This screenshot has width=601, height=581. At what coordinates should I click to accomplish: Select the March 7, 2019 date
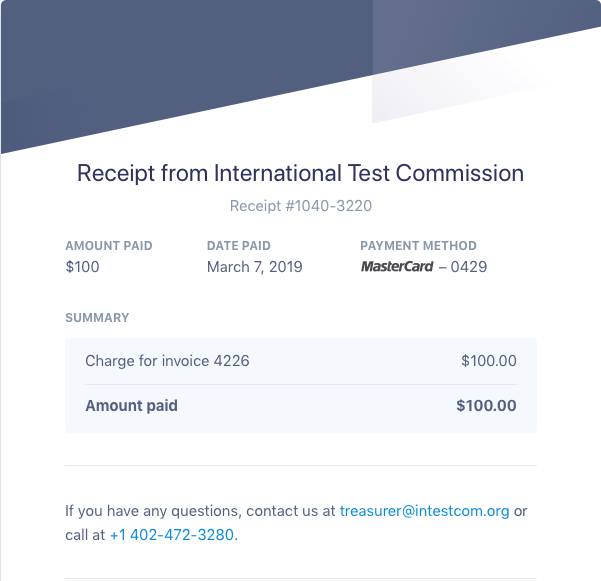(255, 267)
